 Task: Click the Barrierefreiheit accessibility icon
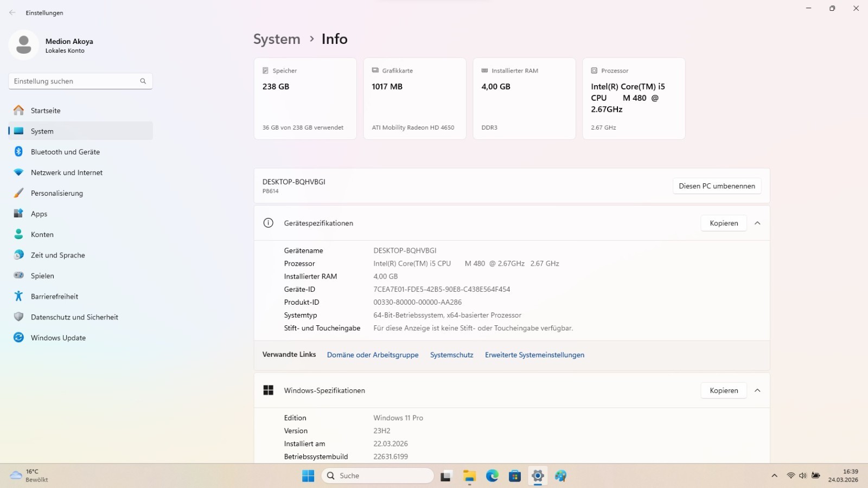tap(18, 296)
